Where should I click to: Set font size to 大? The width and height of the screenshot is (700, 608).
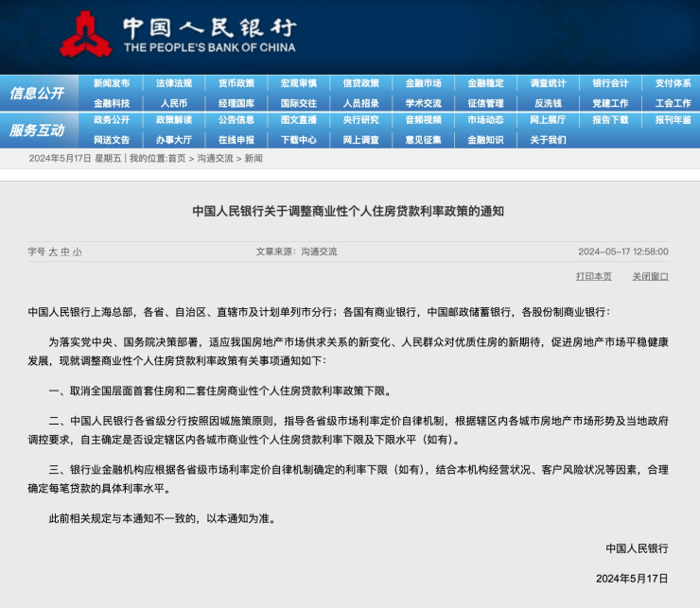pos(53,252)
